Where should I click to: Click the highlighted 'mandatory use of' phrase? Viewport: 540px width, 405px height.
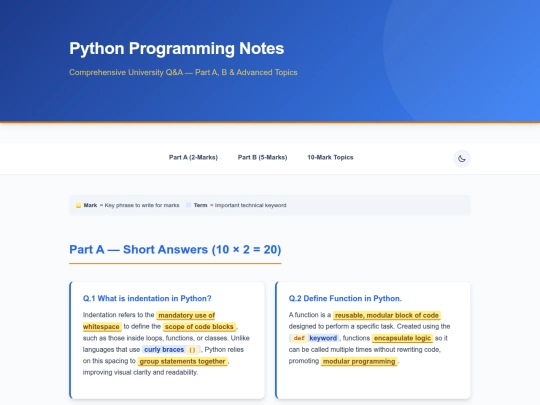pyautogui.click(x=186, y=315)
